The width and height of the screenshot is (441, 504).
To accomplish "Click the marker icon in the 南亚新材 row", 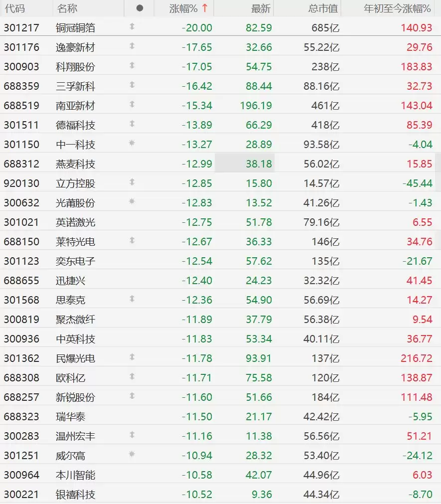I will [x=132, y=105].
